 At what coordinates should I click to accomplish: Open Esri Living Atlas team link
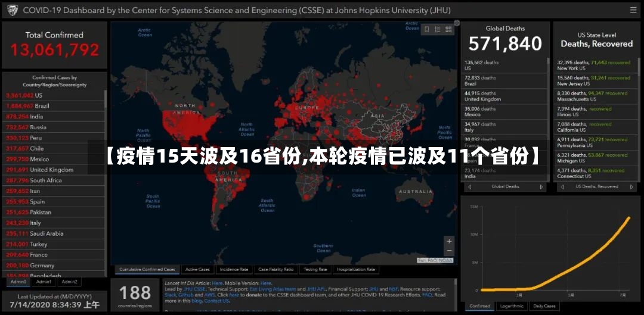tap(273, 289)
